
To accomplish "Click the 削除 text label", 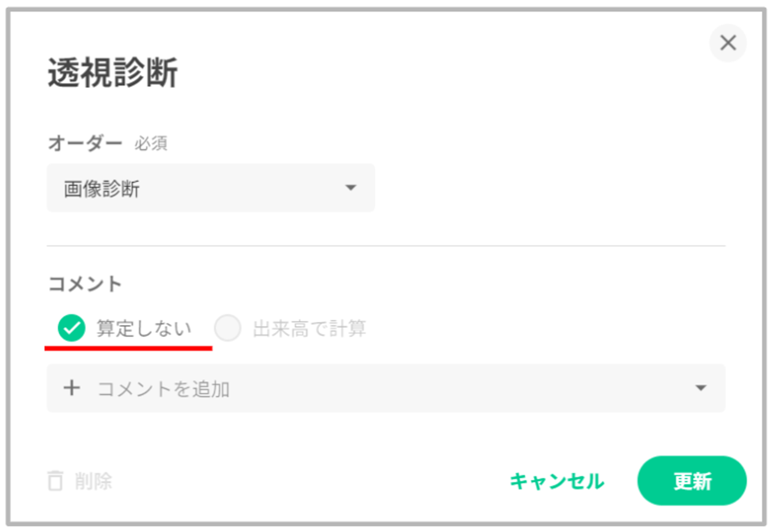I will (94, 481).
